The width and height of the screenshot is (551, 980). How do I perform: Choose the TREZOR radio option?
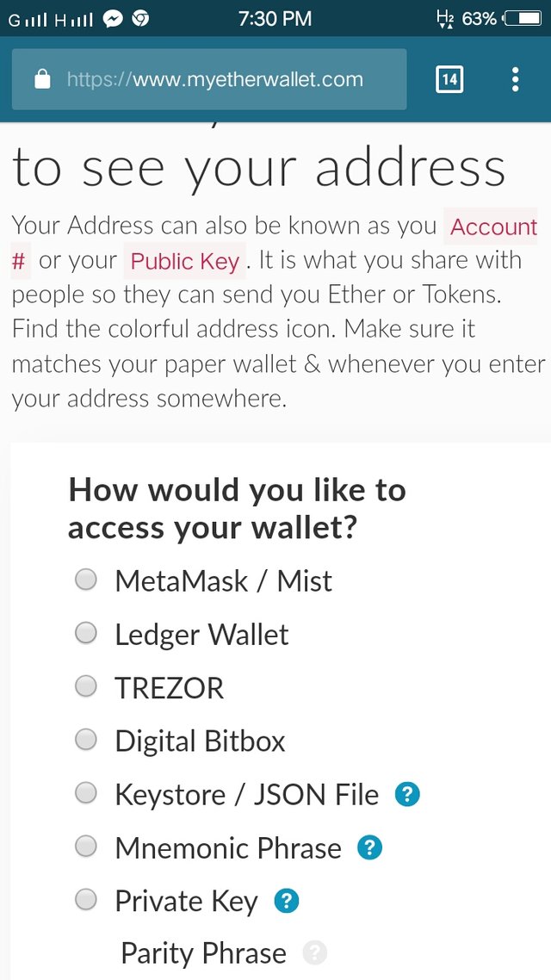[86, 687]
